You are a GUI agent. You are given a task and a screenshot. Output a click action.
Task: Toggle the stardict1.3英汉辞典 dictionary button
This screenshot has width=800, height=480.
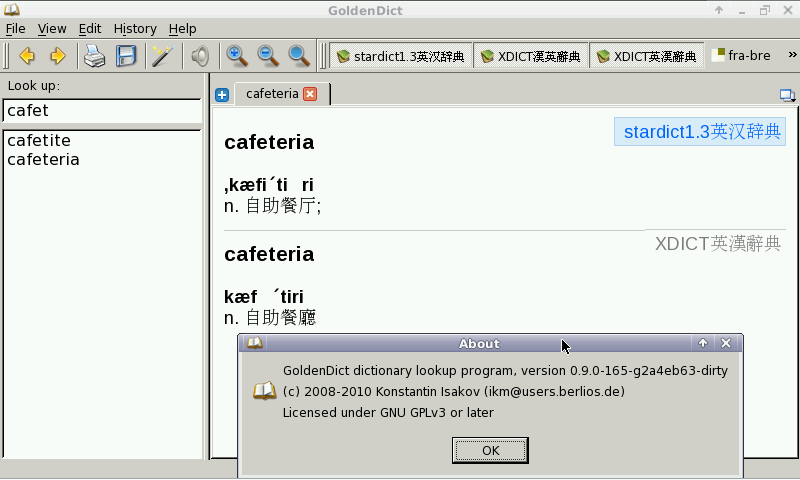[400, 56]
